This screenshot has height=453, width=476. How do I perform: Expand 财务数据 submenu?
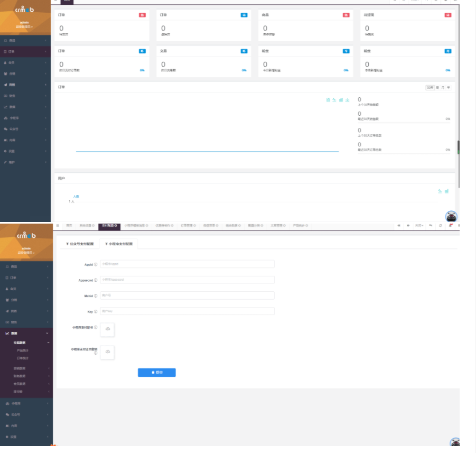point(26,376)
